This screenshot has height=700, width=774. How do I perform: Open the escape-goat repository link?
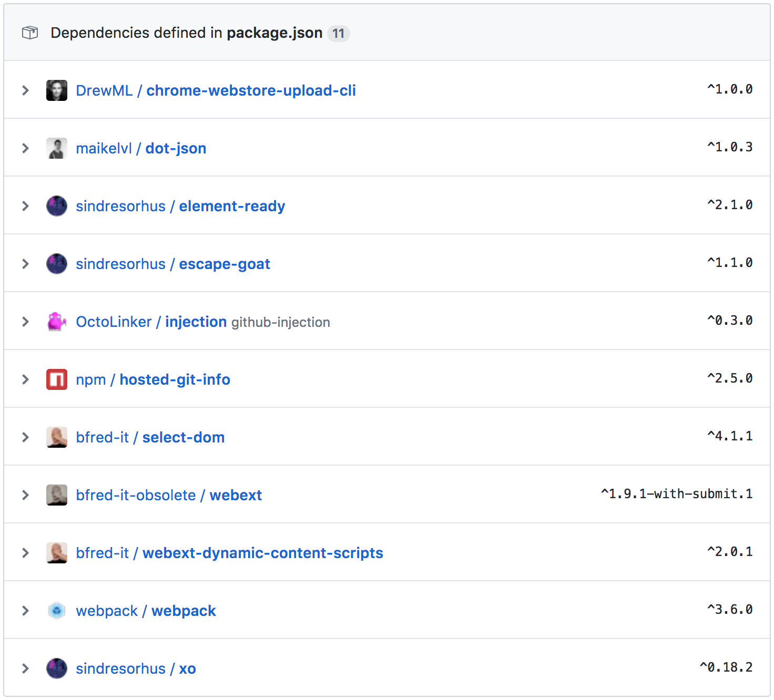(x=224, y=263)
